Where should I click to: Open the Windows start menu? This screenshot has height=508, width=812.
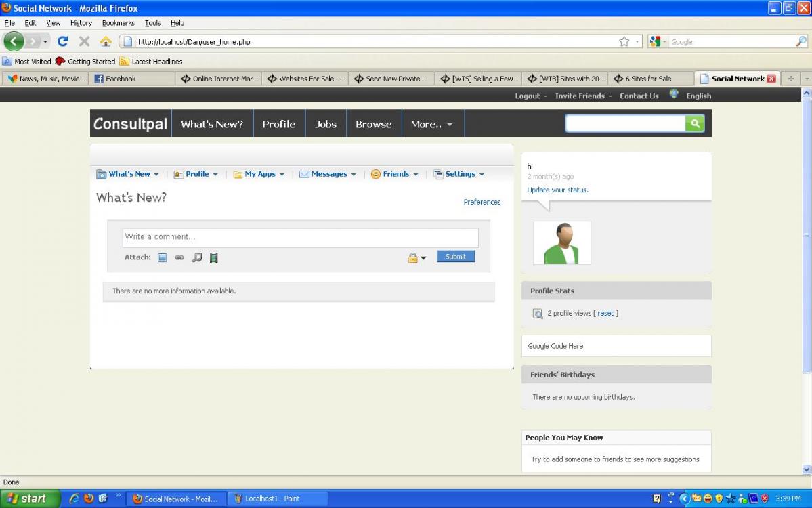coord(30,498)
